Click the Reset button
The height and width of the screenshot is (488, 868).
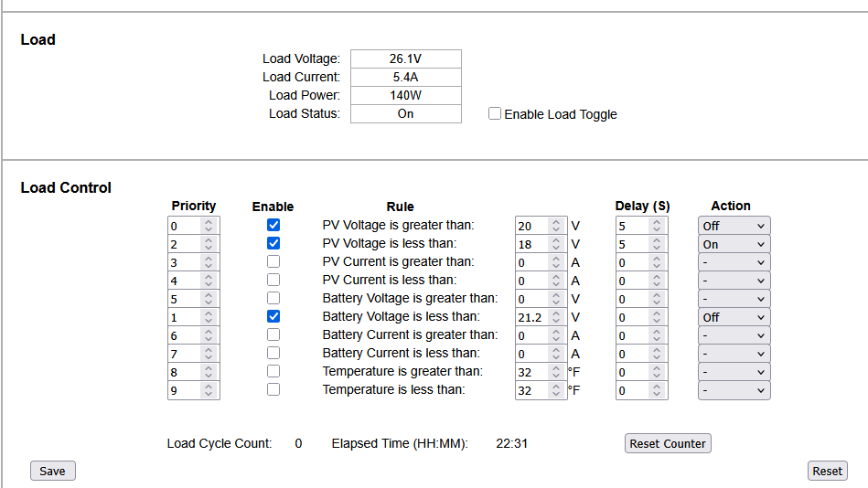[827, 471]
